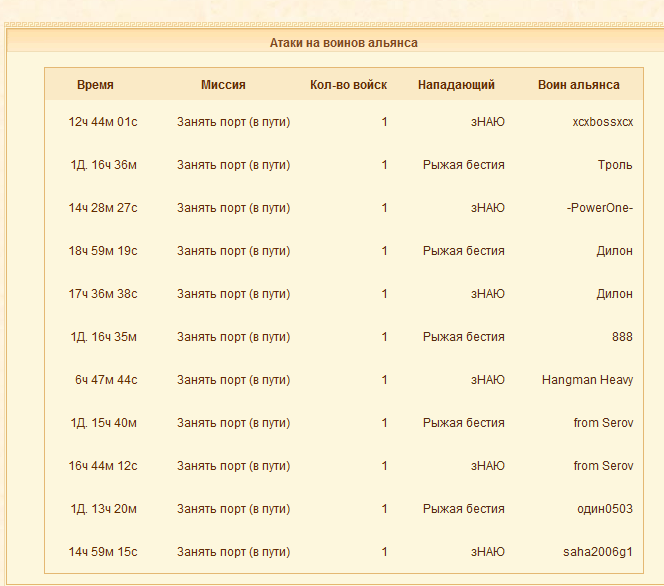Click troop count 1 in один0503 row
This screenshot has height=586, width=664.
pyautogui.click(x=384, y=509)
